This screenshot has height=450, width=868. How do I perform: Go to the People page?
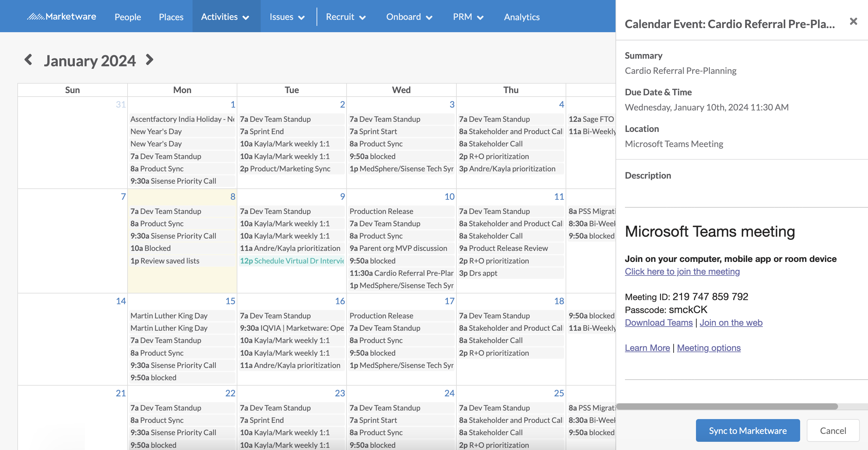point(128,17)
